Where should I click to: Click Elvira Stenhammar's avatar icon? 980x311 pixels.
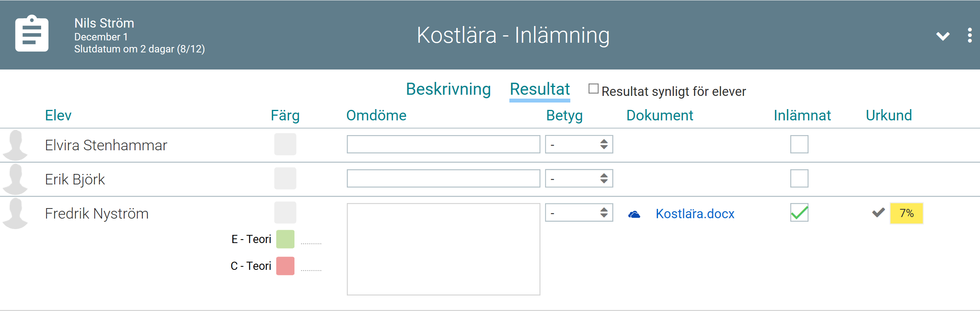(x=15, y=145)
